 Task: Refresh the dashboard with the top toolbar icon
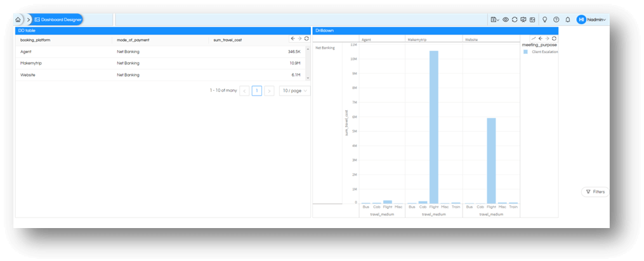coord(515,19)
